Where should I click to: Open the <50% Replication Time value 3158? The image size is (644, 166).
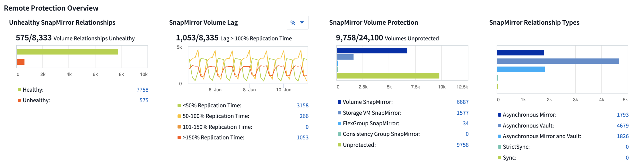coord(302,105)
